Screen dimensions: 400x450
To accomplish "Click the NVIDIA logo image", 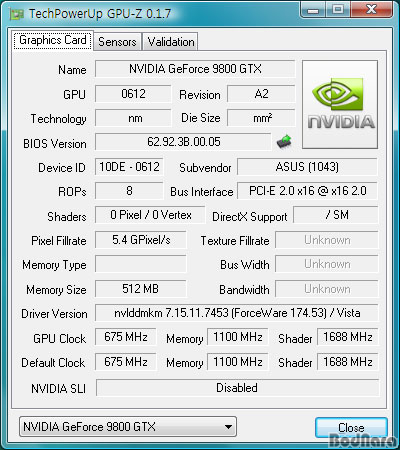I will tap(340, 105).
